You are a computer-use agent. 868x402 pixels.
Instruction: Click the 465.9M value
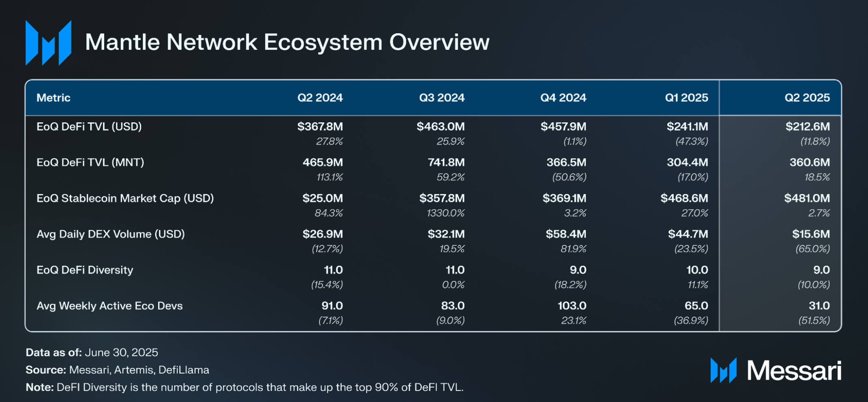point(323,163)
